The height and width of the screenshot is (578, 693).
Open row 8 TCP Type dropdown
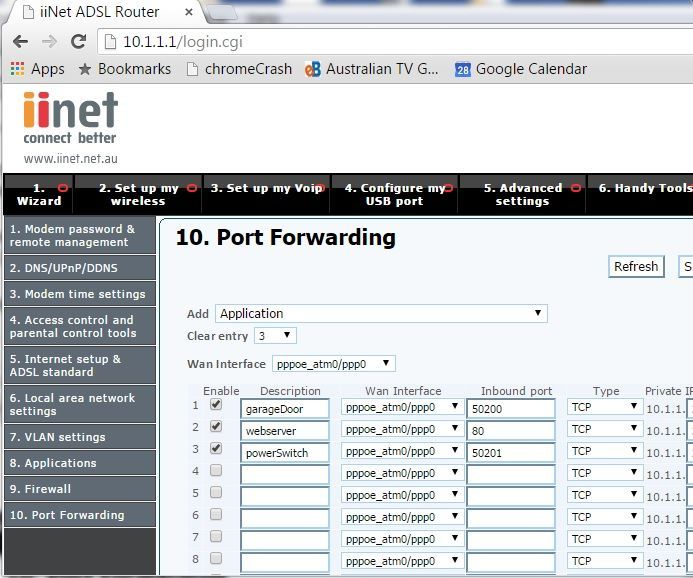(x=605, y=561)
